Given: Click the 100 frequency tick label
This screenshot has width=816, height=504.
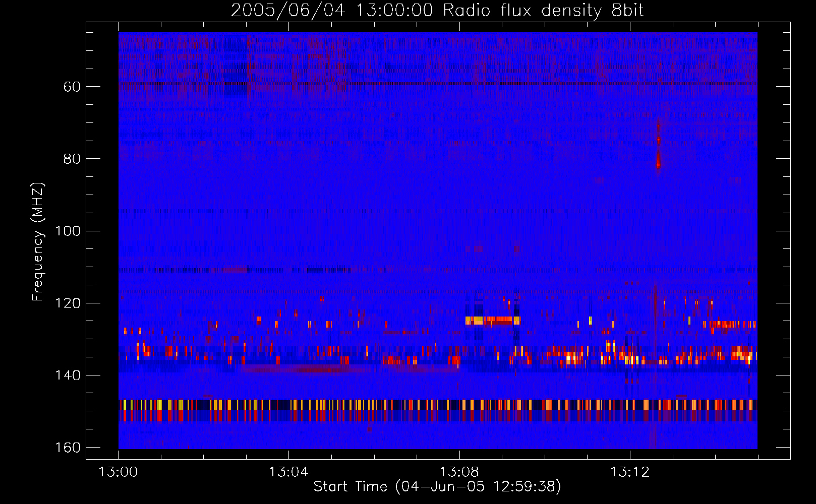Looking at the screenshot, I should (x=68, y=231).
